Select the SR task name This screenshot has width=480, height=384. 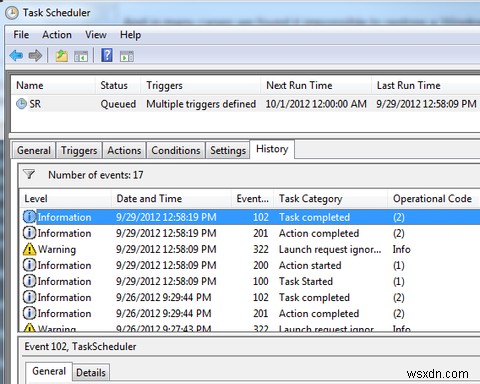pyautogui.click(x=35, y=104)
